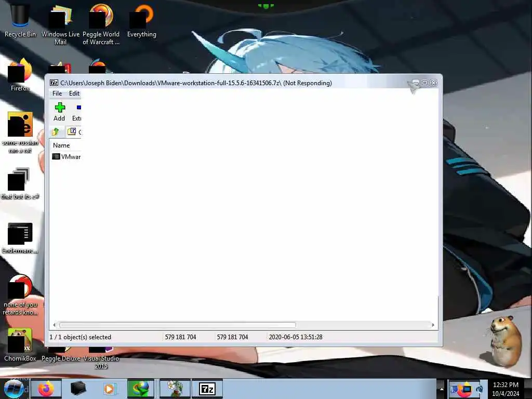Click the scroll right arrow of the 7-Zip list
532x399 pixels.
[x=433, y=325]
